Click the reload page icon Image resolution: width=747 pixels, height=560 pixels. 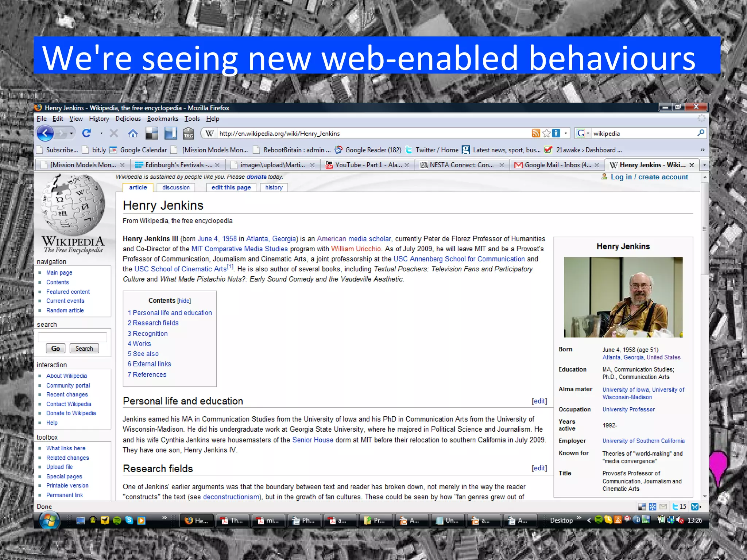tap(86, 133)
